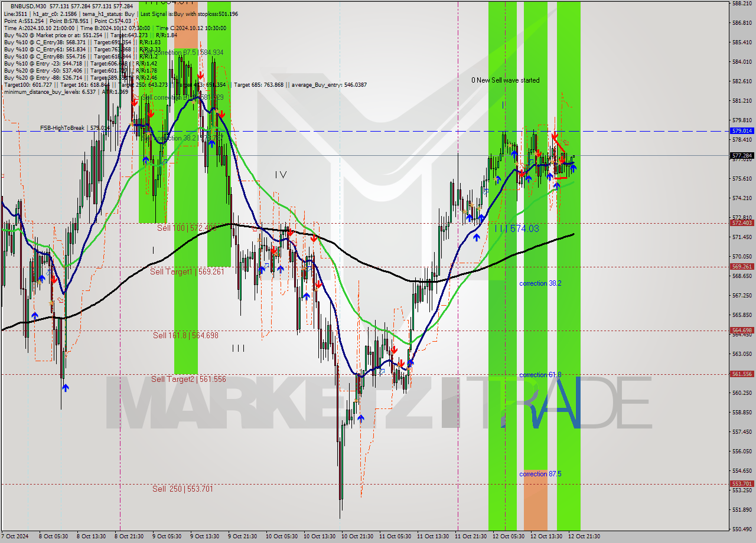Click the '12 Oct 21:30' time axis label
Image resolution: width=756 pixels, height=543 pixels.
[x=584, y=537]
